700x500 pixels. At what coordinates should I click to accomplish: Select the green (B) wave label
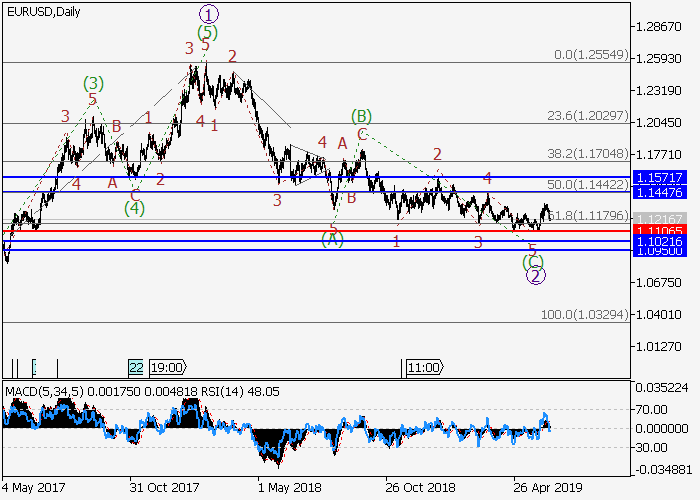pyautogui.click(x=361, y=116)
